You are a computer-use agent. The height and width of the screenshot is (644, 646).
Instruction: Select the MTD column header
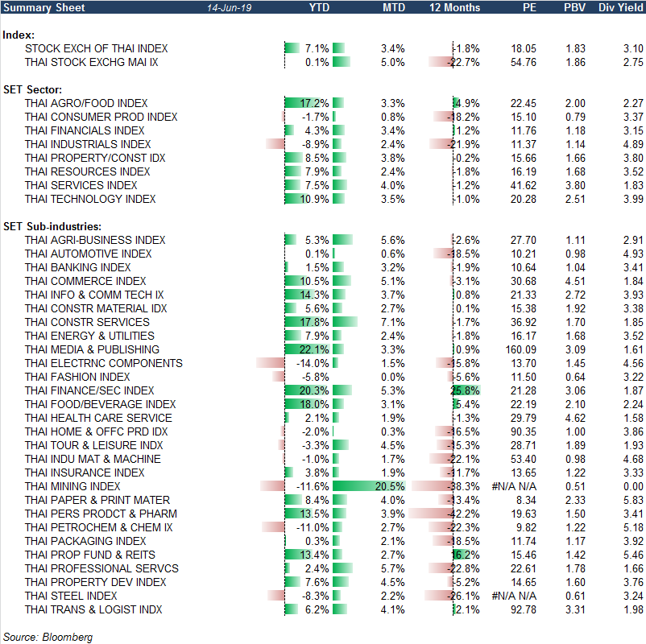tap(393, 7)
